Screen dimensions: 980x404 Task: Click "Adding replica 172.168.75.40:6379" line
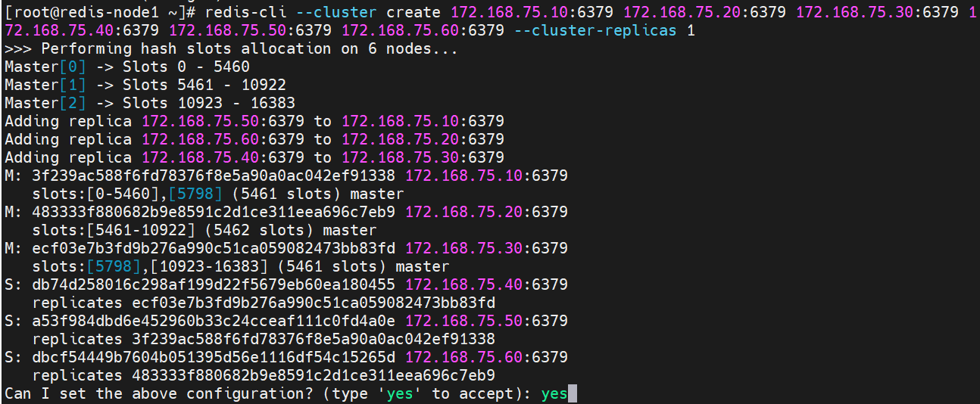point(254,157)
